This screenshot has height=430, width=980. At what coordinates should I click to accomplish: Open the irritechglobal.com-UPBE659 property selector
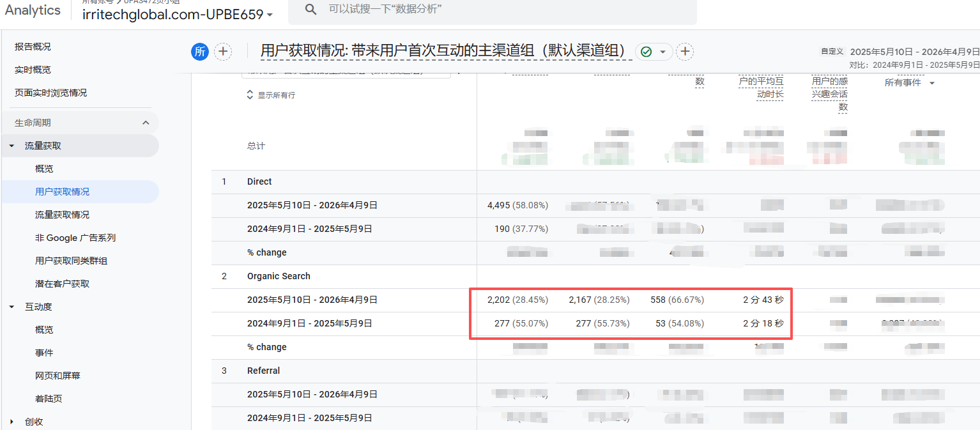point(178,14)
